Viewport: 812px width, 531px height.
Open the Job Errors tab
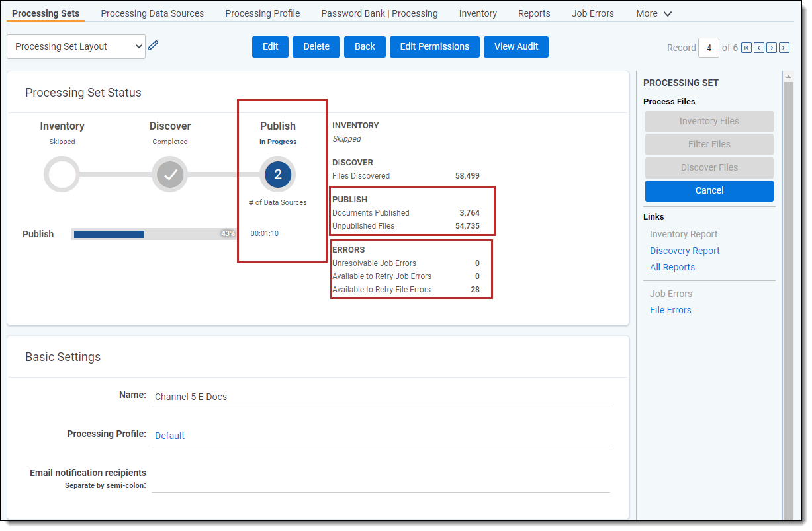click(593, 13)
